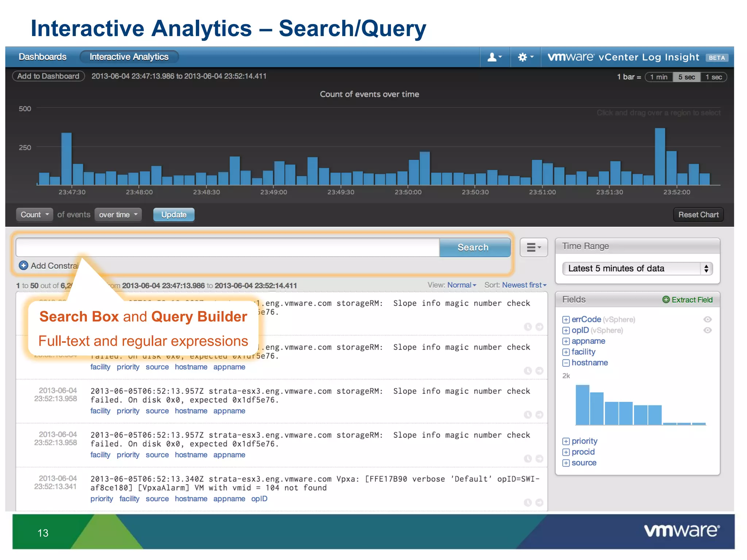Open the Time Range dropdown
Image resolution: width=747 pixels, height=560 pixels.
pyautogui.click(x=637, y=269)
